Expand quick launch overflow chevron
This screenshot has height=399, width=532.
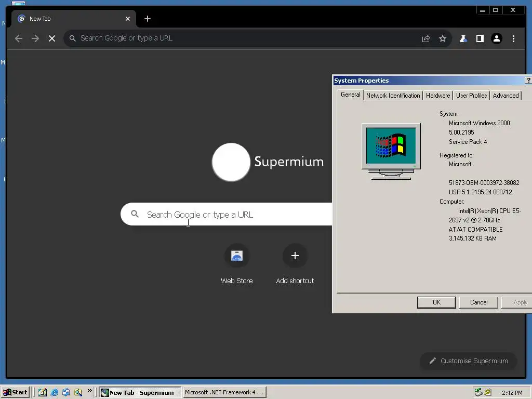click(x=89, y=391)
